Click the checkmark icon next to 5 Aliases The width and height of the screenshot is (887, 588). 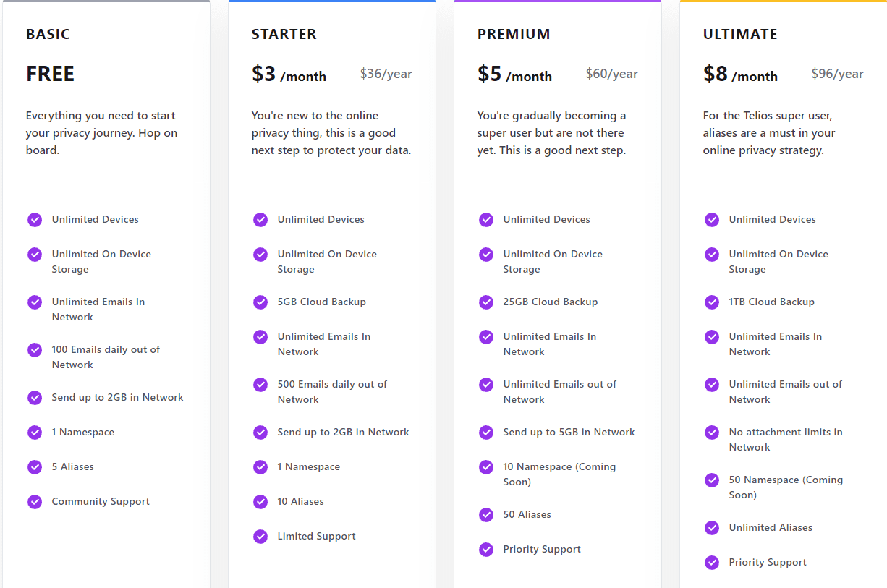point(35,467)
